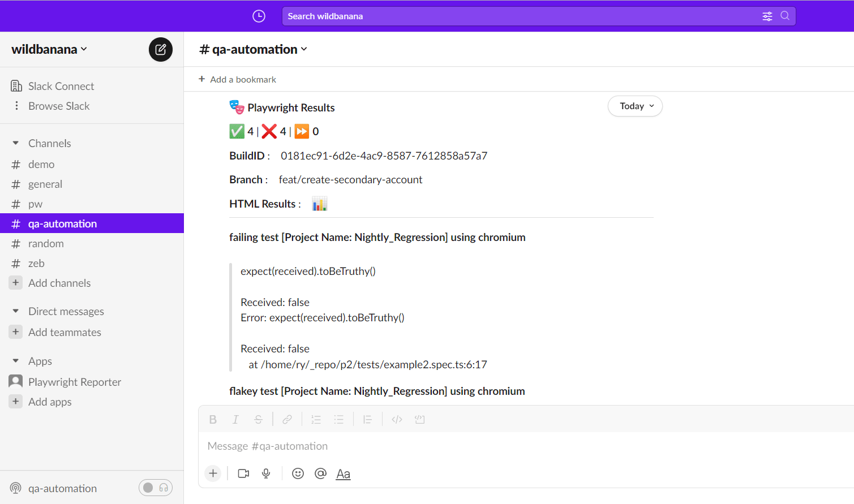Click the Add channels label
The width and height of the screenshot is (854, 504).
pyautogui.click(x=59, y=283)
